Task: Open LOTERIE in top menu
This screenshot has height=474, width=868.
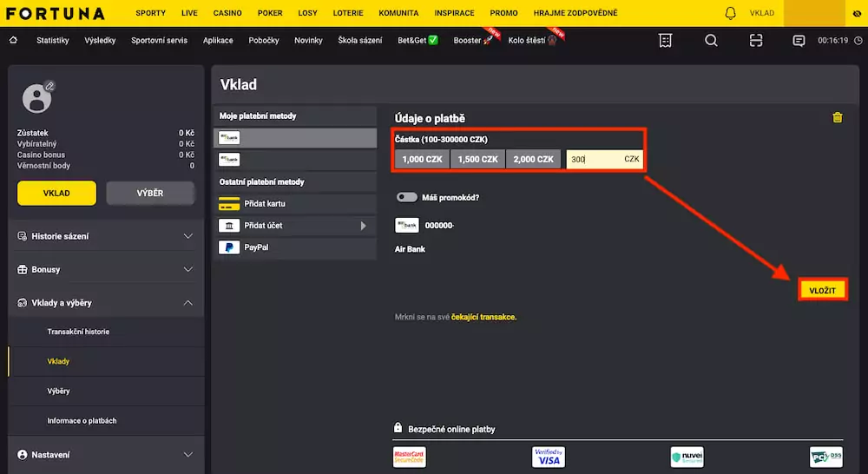Action: click(x=348, y=13)
